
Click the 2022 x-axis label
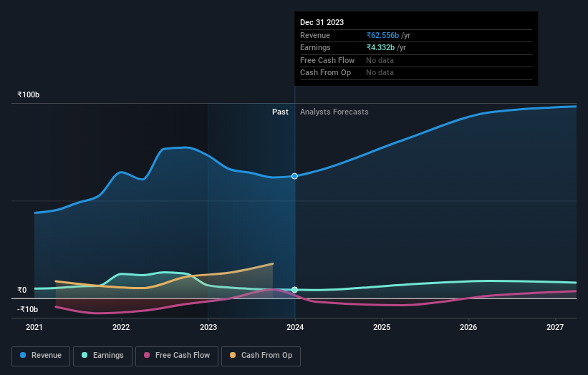click(x=121, y=328)
